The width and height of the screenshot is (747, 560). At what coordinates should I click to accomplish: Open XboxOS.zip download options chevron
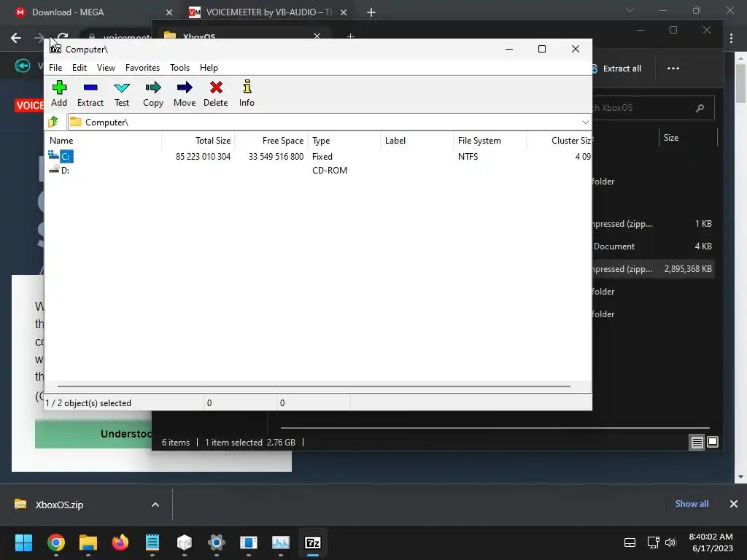click(155, 505)
